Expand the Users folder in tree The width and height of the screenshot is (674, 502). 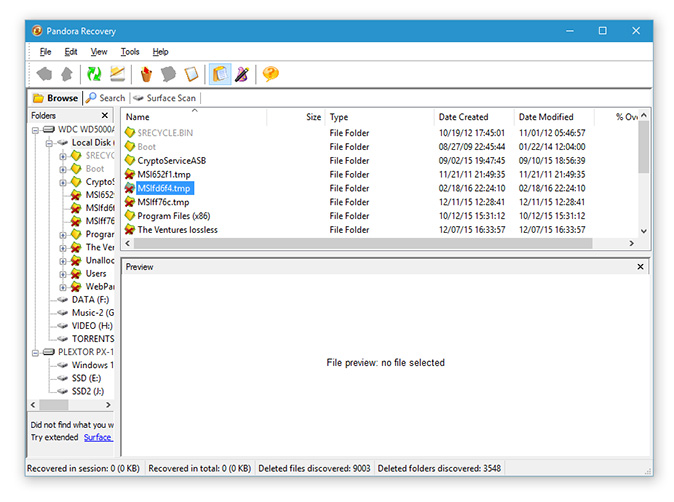(63, 274)
